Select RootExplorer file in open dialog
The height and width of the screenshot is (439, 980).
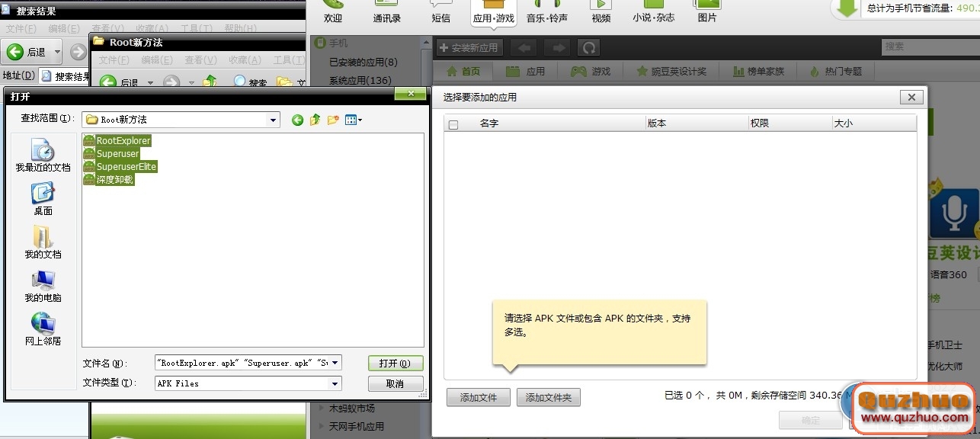point(117,141)
